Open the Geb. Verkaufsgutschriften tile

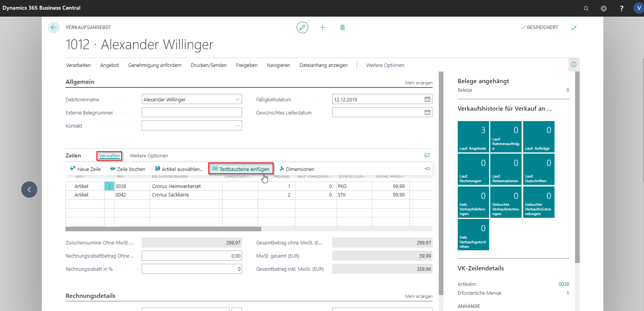pos(473,234)
